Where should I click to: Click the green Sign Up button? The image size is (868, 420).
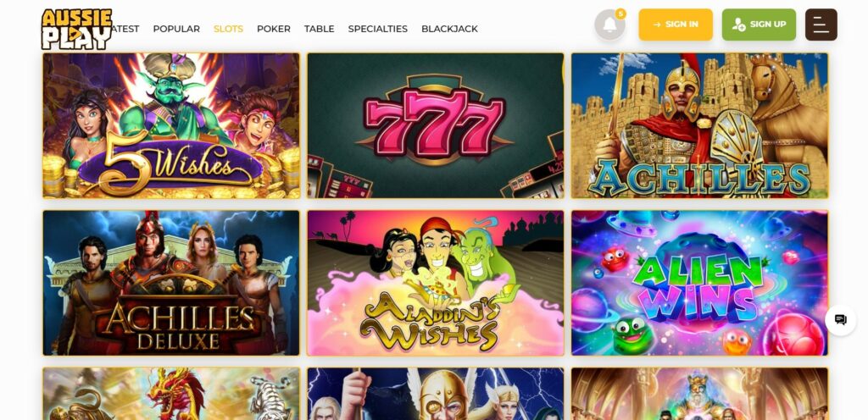pos(759,25)
